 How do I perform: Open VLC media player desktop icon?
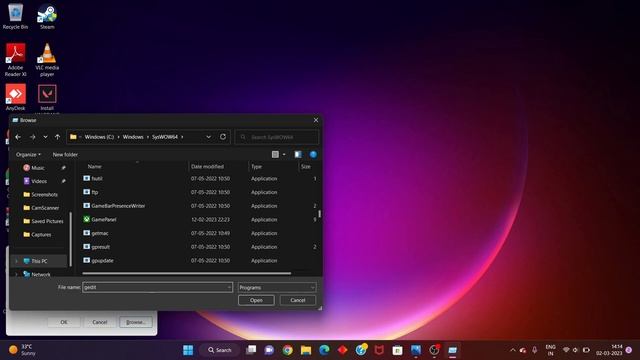(x=47, y=60)
